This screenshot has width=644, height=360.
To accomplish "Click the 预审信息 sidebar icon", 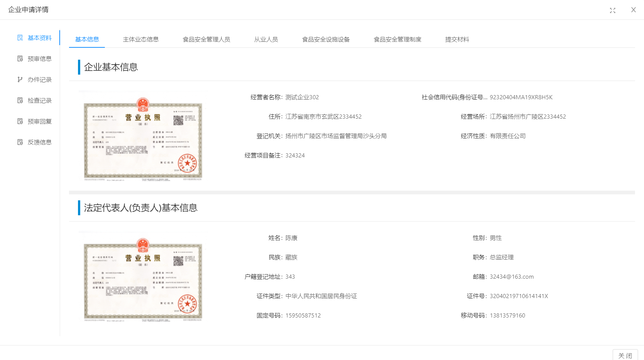I will click(x=20, y=59).
